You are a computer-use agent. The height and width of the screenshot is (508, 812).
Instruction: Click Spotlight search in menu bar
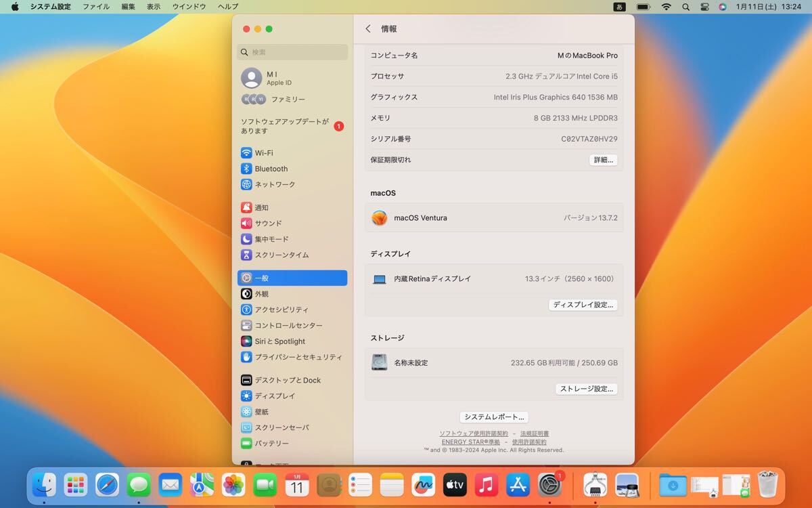685,7
